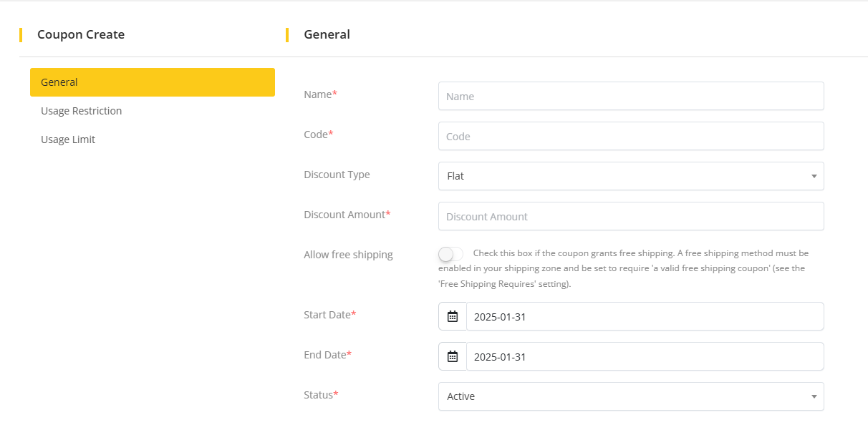Focus the Name input field

630,96
